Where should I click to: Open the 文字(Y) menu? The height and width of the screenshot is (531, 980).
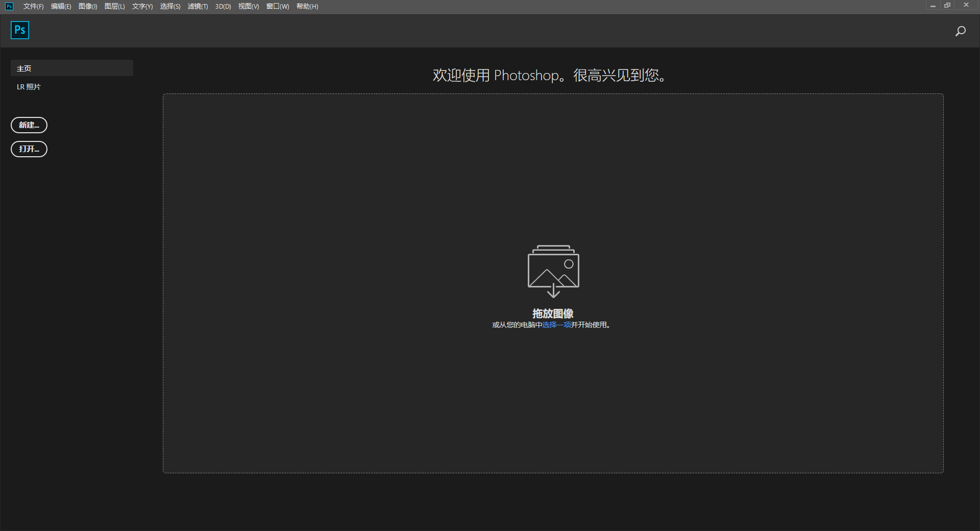tap(142, 6)
